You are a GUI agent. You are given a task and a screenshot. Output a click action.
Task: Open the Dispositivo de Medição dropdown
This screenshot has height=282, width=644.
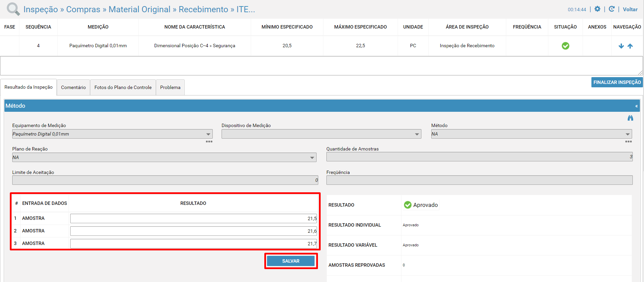(x=321, y=134)
